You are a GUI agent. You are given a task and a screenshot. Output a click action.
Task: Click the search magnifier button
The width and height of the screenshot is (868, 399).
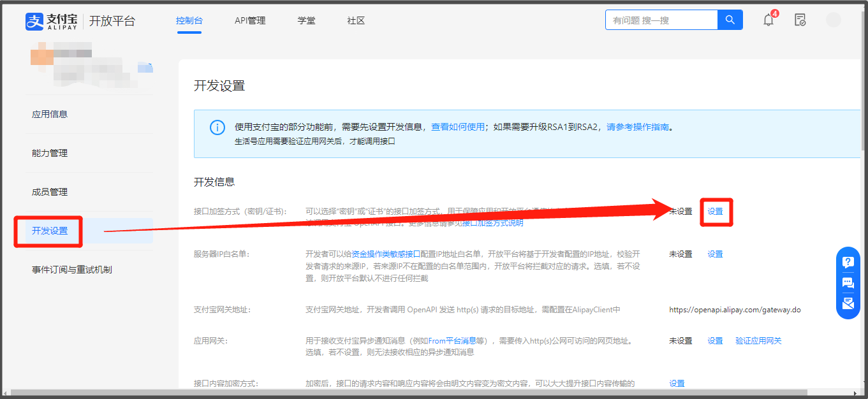(x=730, y=20)
